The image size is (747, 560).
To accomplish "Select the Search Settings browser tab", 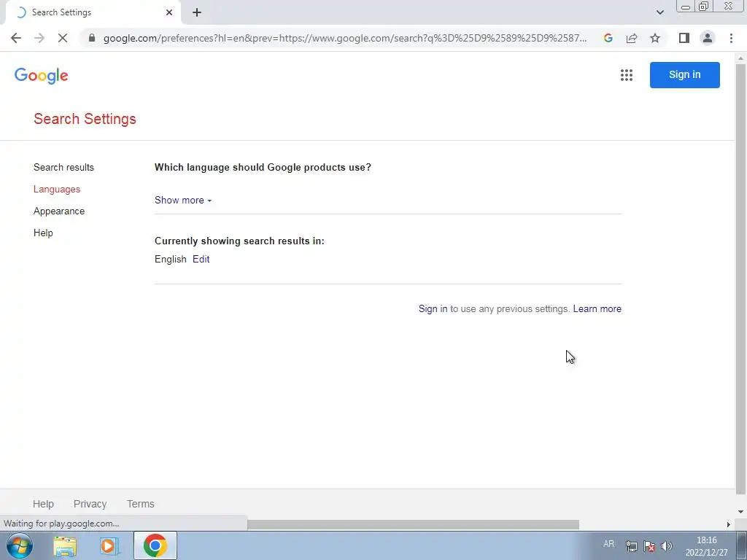I will click(93, 12).
